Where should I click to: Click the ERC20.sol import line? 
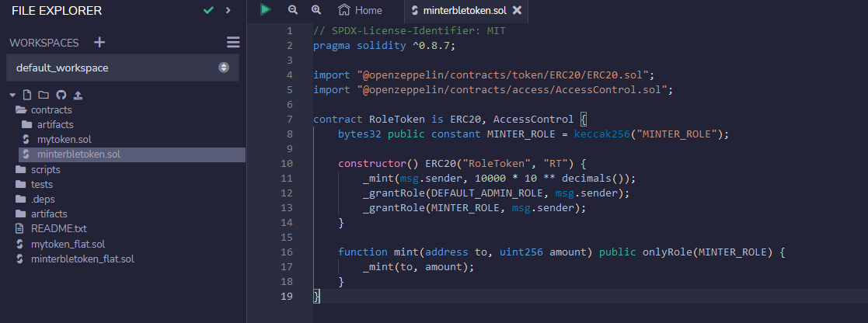(484, 75)
